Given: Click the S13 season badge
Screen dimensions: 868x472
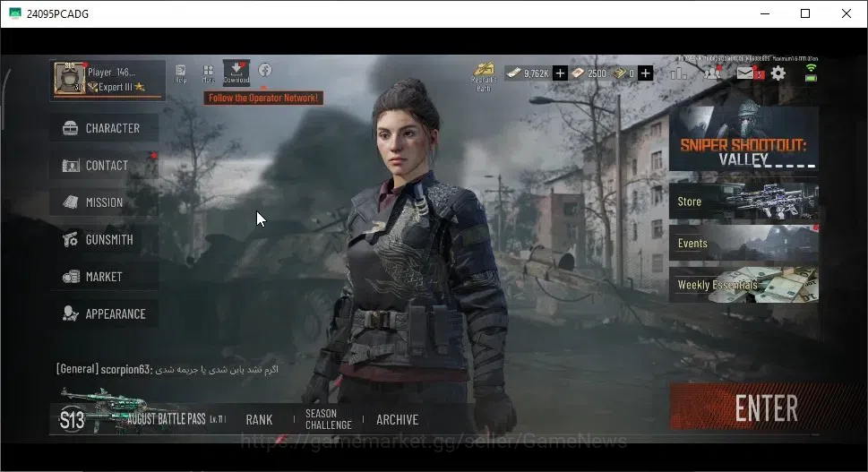Looking at the screenshot, I should point(72,420).
